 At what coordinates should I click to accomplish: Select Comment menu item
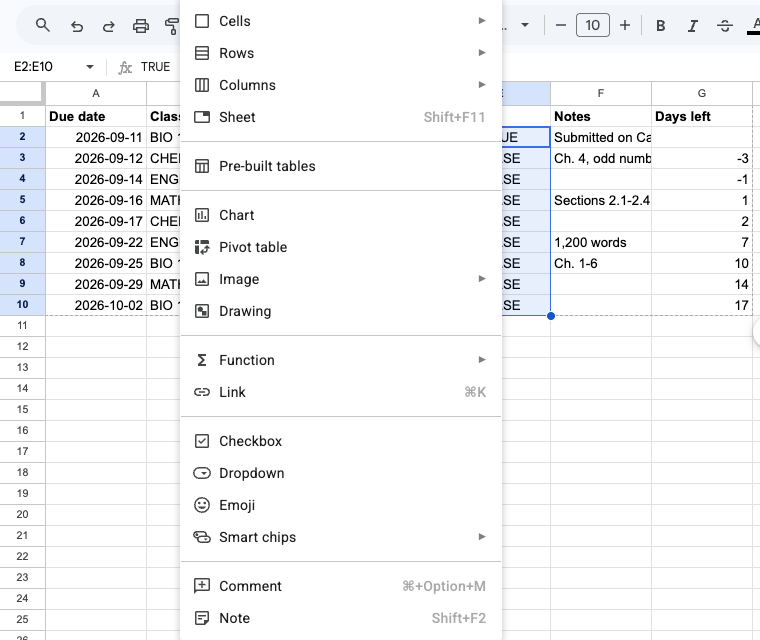click(x=341, y=586)
